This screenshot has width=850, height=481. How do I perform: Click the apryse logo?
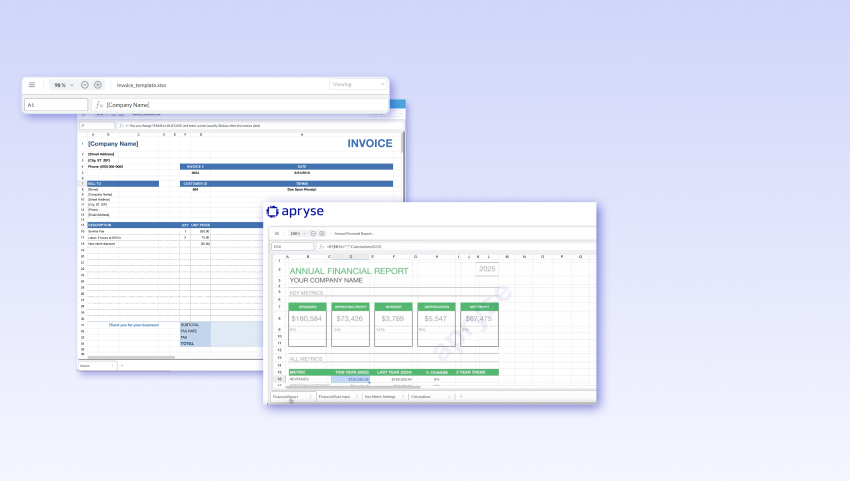point(295,211)
